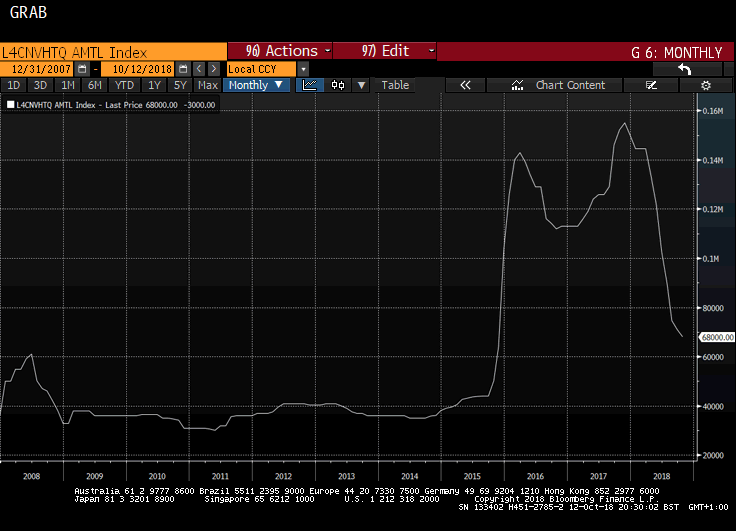
Task: Expand the chart type options arrow
Action: pos(361,85)
